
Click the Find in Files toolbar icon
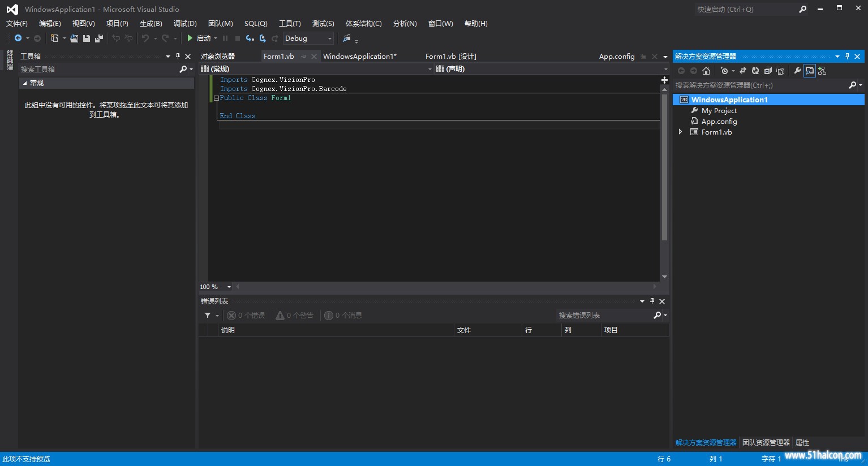click(x=347, y=38)
